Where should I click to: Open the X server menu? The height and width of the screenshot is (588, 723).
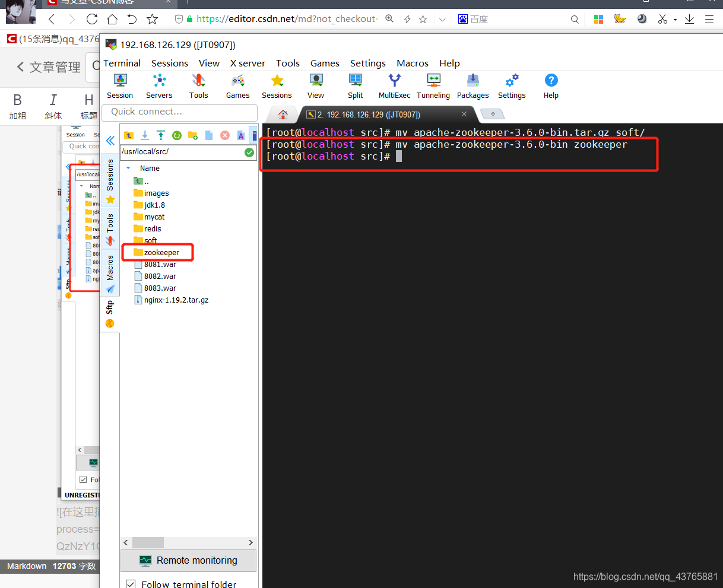(248, 63)
